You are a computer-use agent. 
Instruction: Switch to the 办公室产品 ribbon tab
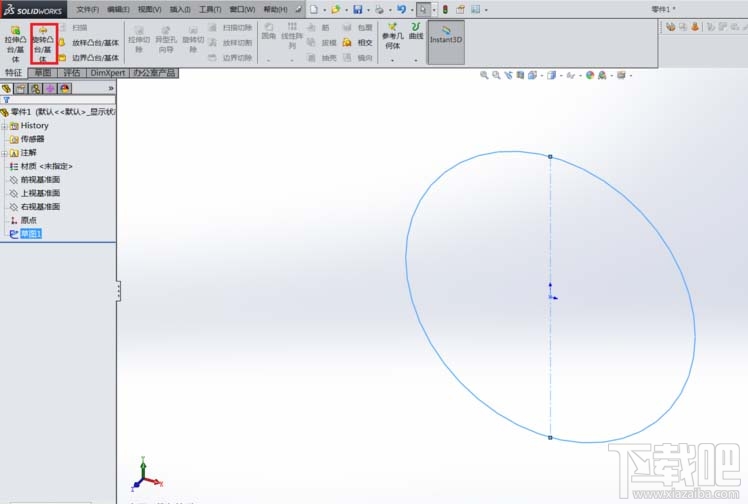click(154, 72)
